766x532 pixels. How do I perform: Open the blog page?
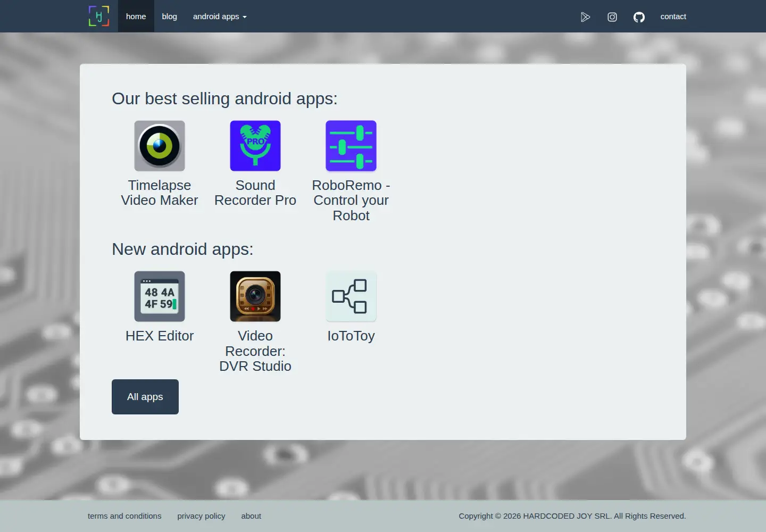(169, 16)
